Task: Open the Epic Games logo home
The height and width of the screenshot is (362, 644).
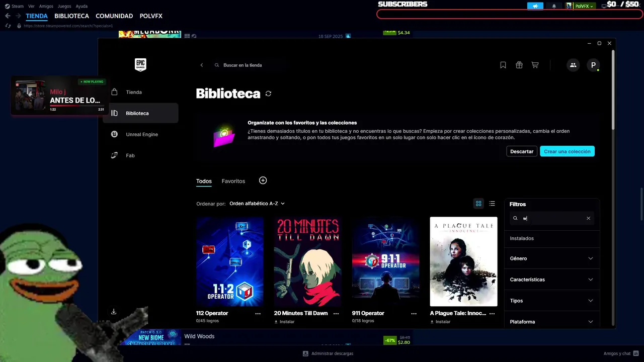Action: pyautogui.click(x=140, y=64)
